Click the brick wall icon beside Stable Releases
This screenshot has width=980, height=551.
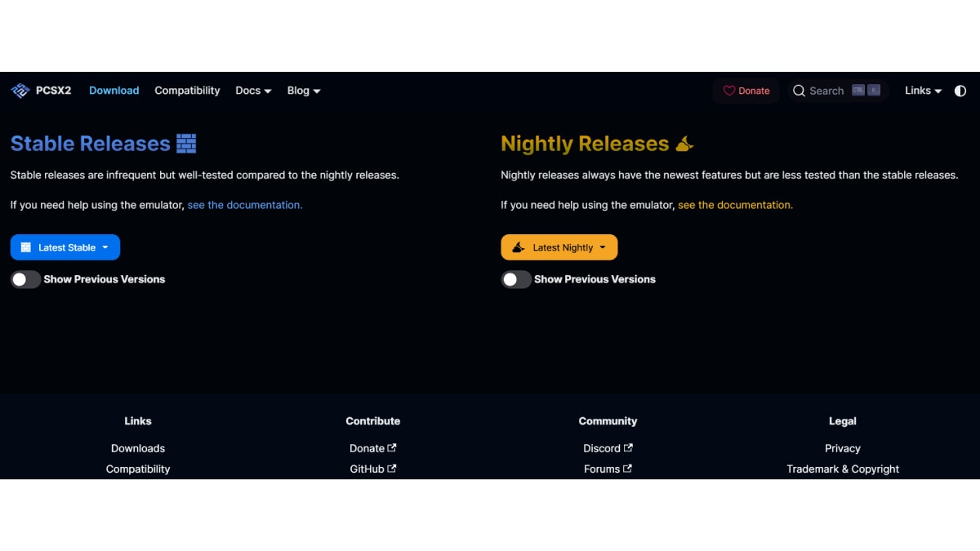[186, 144]
